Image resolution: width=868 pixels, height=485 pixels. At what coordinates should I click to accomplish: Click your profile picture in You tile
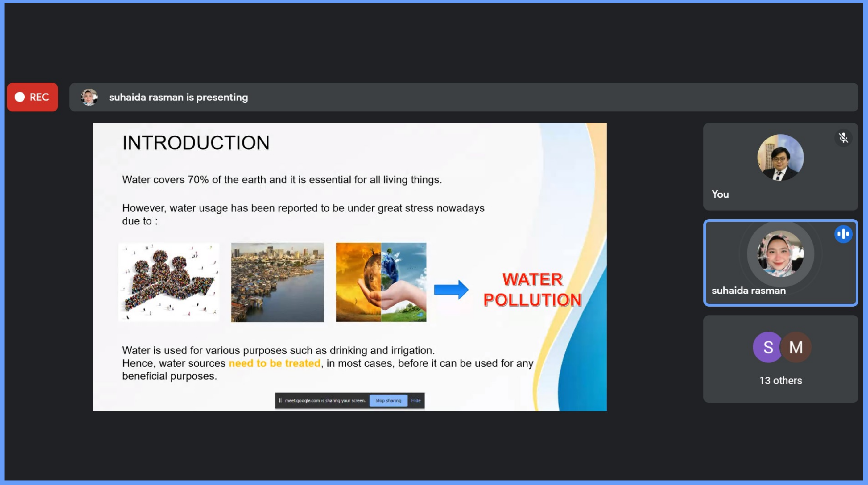(780, 157)
